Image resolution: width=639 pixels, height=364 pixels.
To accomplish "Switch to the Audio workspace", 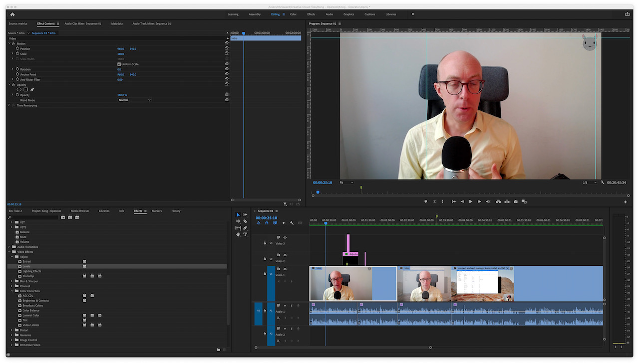I will [329, 14].
